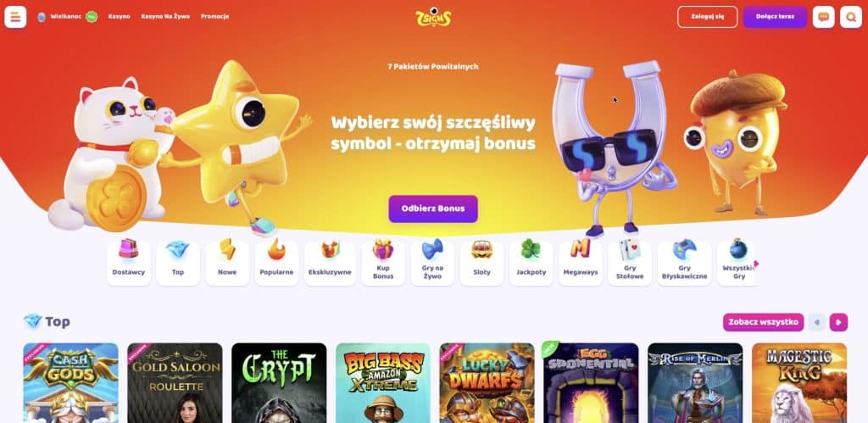Show next Top games with right arrow
This screenshot has width=868, height=423.
pos(838,321)
